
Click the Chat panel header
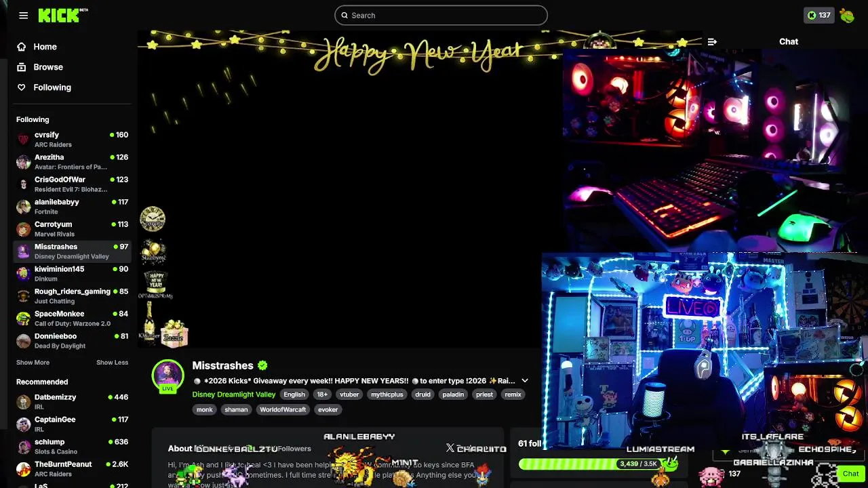click(789, 41)
